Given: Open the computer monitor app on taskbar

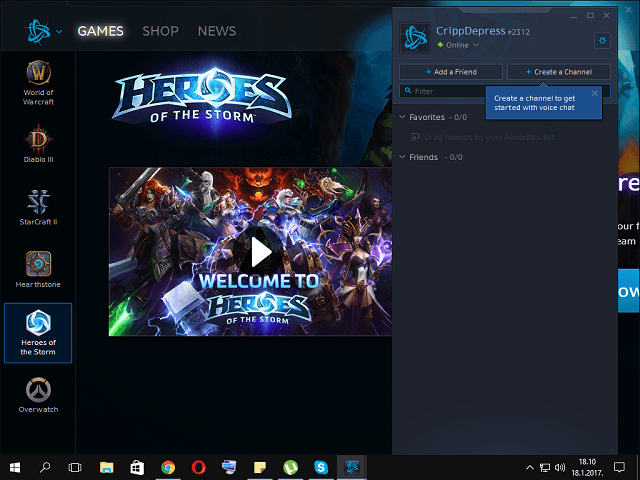Looking at the screenshot, I should pos(229,467).
